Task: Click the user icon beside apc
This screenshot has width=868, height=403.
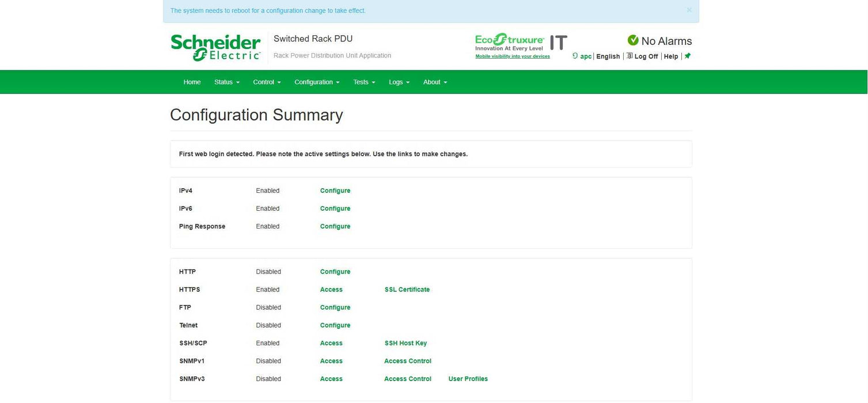Action: coord(575,56)
